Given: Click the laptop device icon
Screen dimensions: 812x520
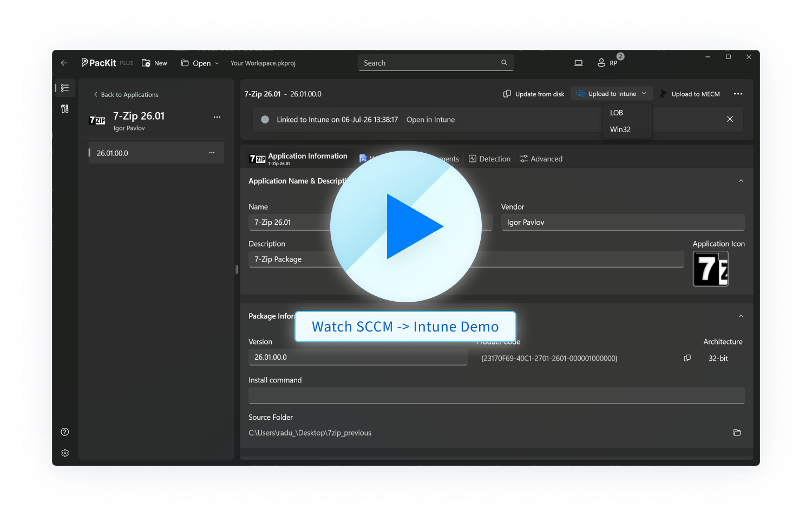Looking at the screenshot, I should (x=578, y=63).
